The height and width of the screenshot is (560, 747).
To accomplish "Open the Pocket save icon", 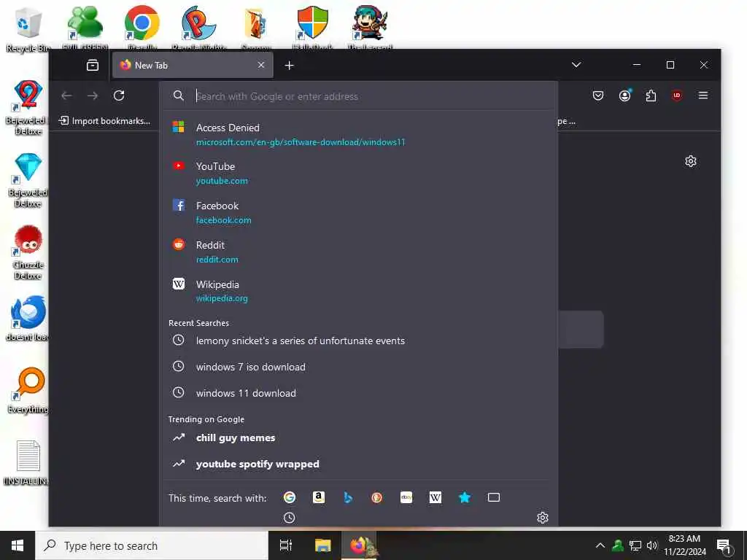I will (x=598, y=96).
